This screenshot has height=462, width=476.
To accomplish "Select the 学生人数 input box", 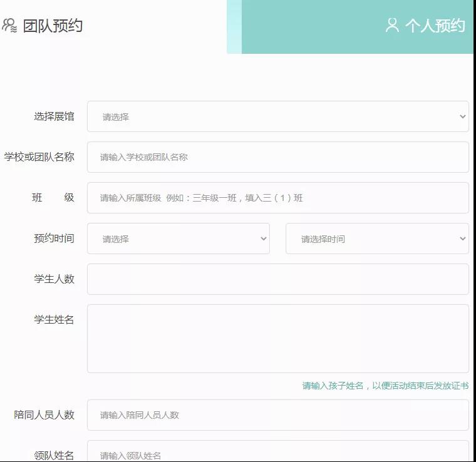I will pos(277,279).
